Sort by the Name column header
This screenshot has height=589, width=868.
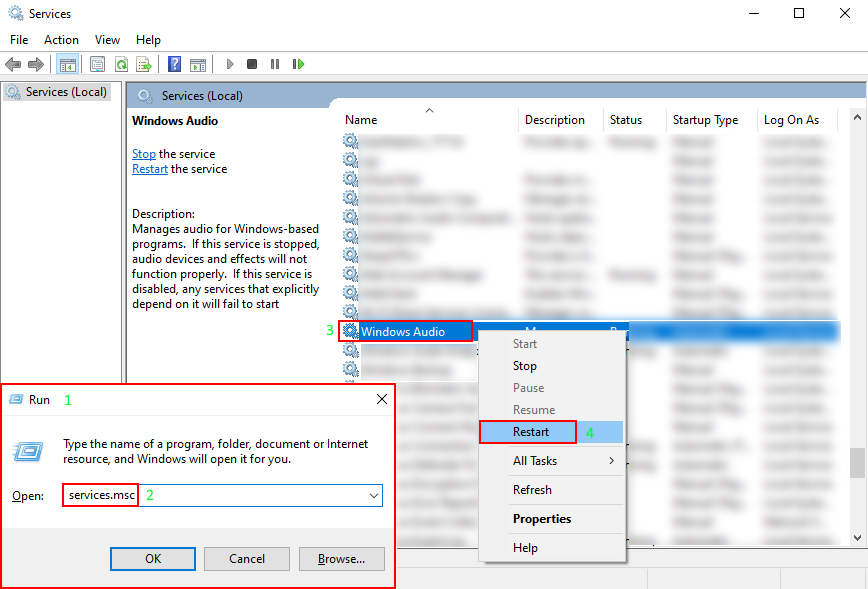(429, 120)
